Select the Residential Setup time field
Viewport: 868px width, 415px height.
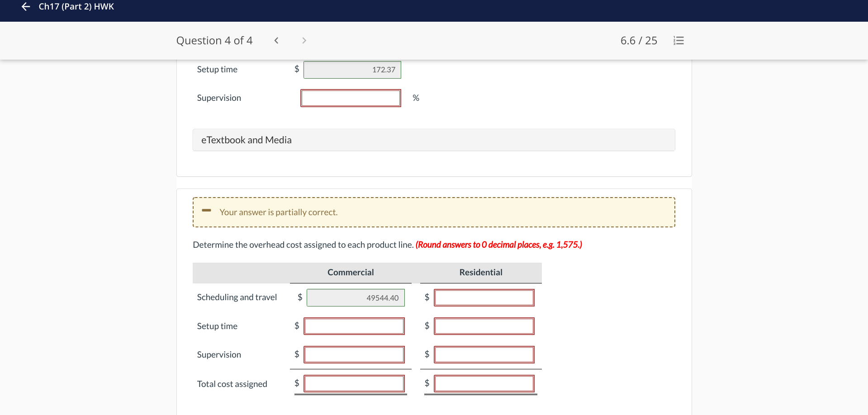click(x=484, y=326)
